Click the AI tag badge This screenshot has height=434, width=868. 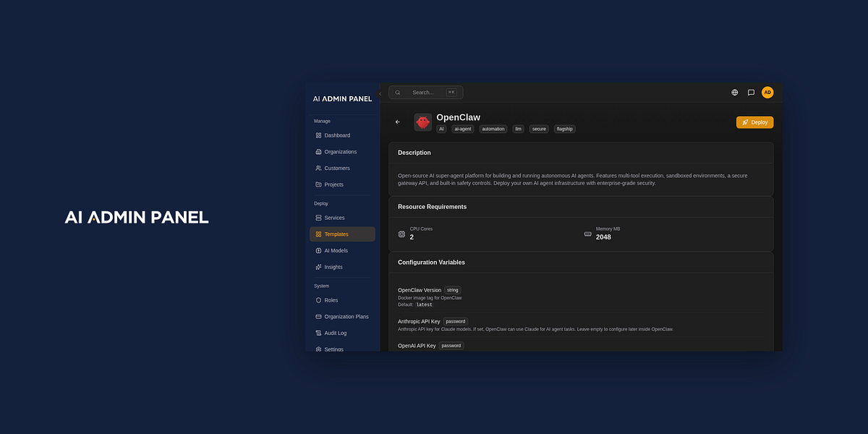click(441, 129)
